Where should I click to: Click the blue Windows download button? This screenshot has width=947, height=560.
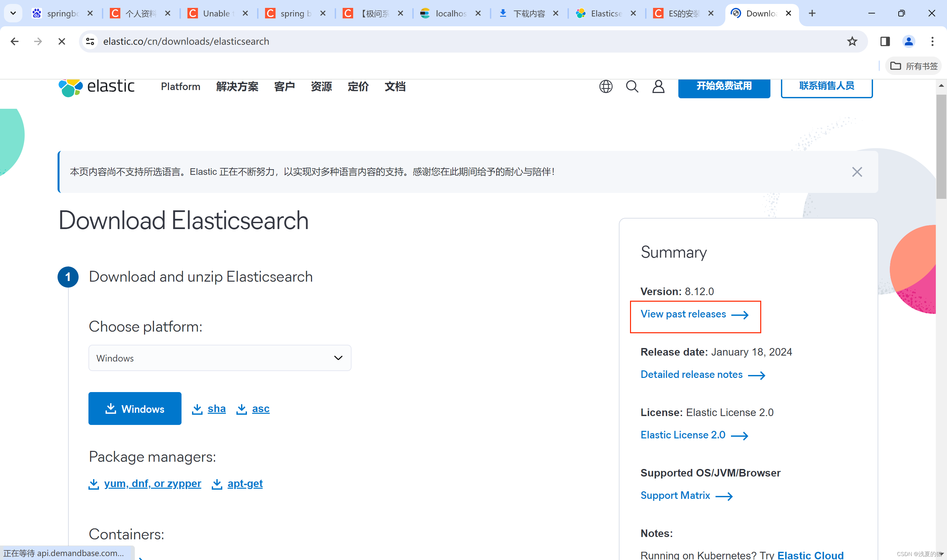[135, 408]
